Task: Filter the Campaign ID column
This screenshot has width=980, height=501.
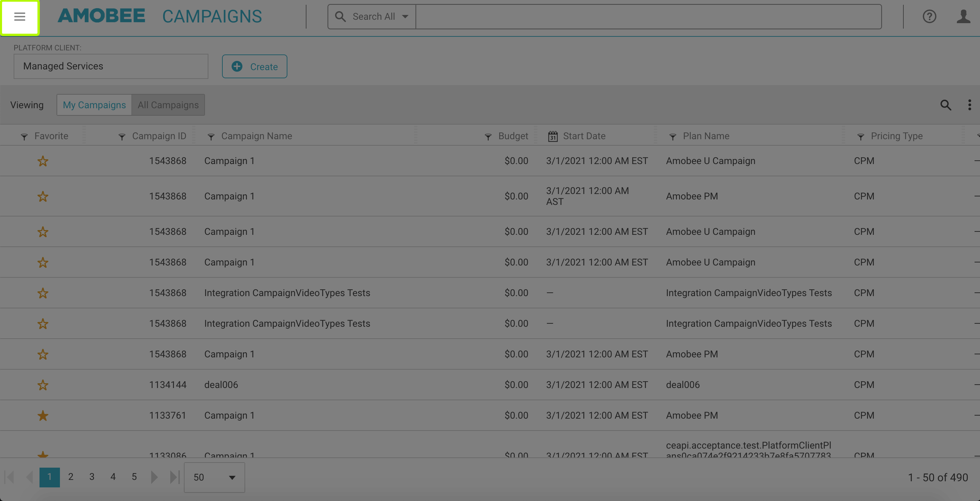Action: [122, 137]
